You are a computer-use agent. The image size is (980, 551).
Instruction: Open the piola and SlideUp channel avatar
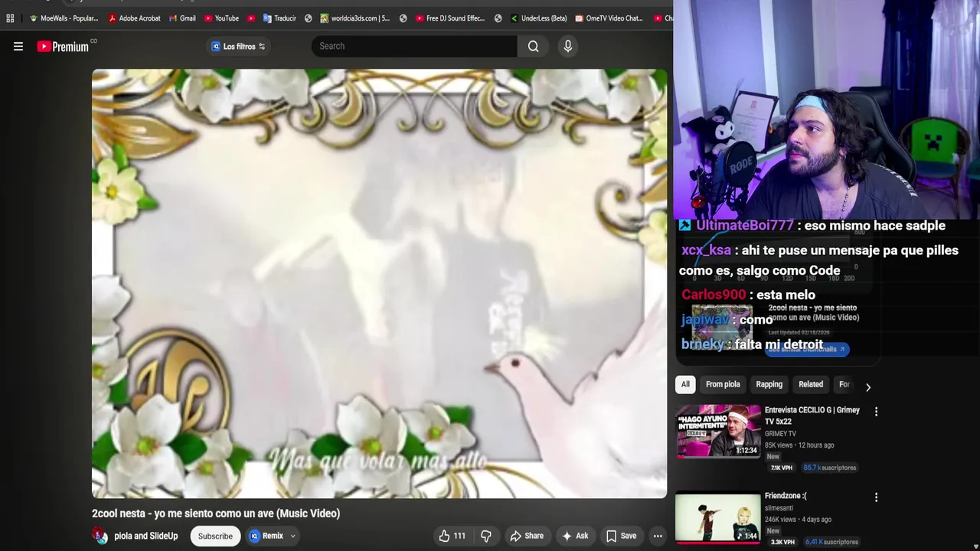pos(100,536)
